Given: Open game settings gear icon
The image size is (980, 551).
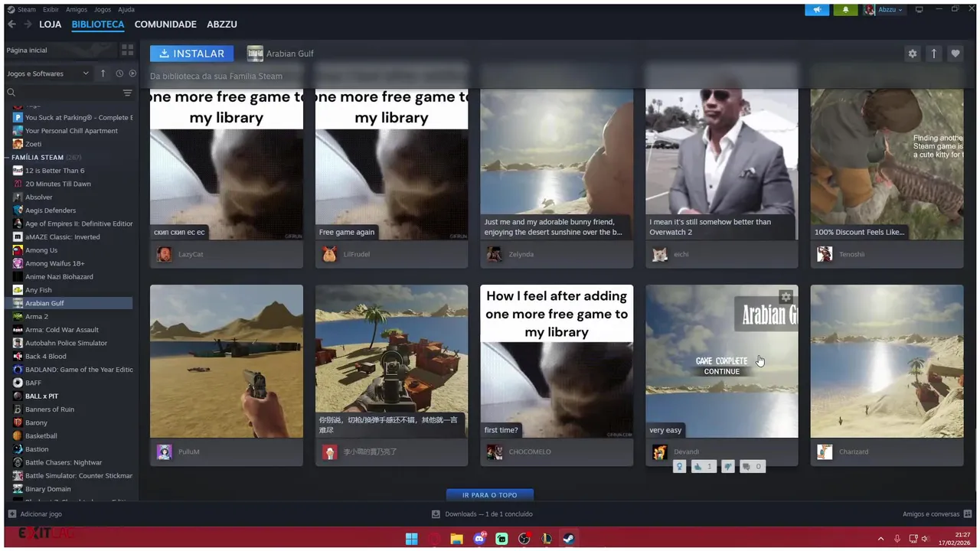Looking at the screenshot, I should [x=912, y=54].
